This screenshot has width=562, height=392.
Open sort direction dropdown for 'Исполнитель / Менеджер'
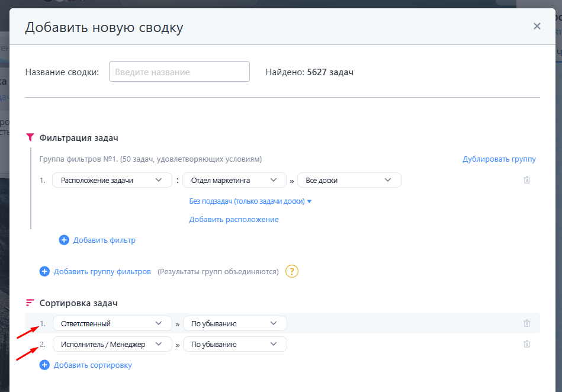tap(235, 345)
